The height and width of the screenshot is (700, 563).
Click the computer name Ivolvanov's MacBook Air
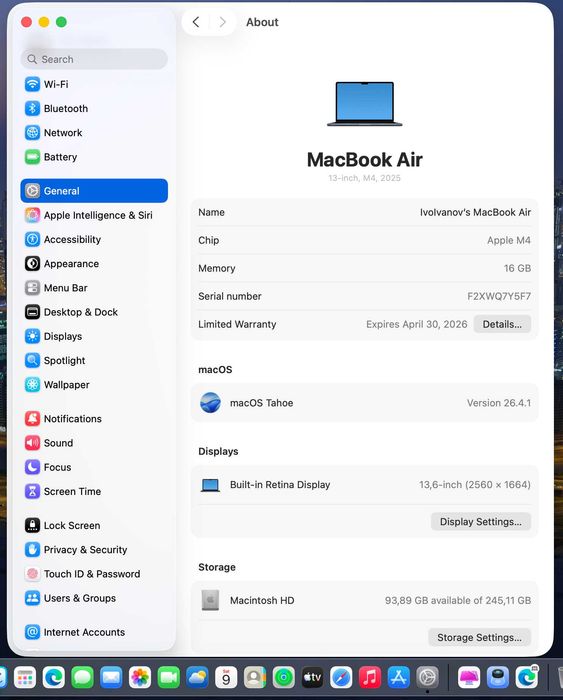[x=475, y=212]
